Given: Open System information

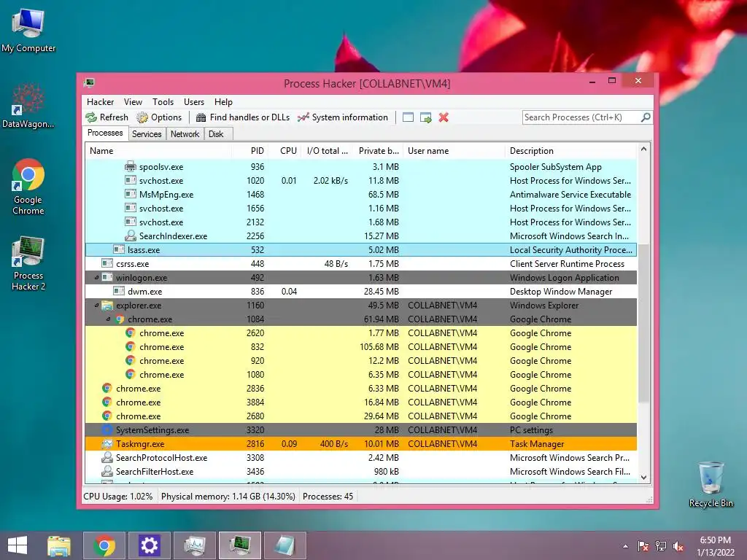Looking at the screenshot, I should click(343, 117).
